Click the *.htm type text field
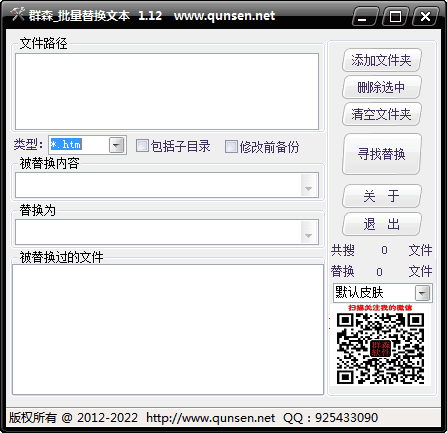 click(79, 145)
